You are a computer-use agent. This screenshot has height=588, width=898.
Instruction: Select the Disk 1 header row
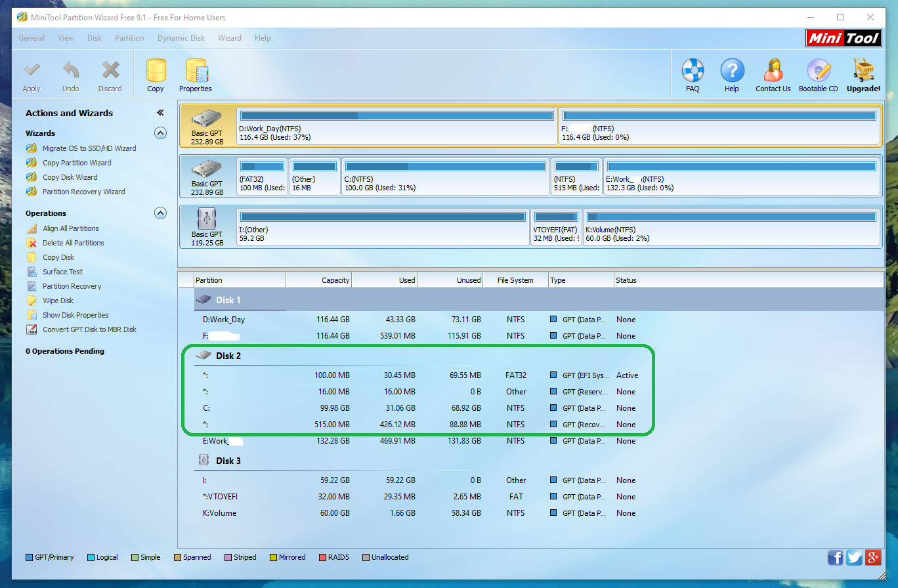[538, 300]
